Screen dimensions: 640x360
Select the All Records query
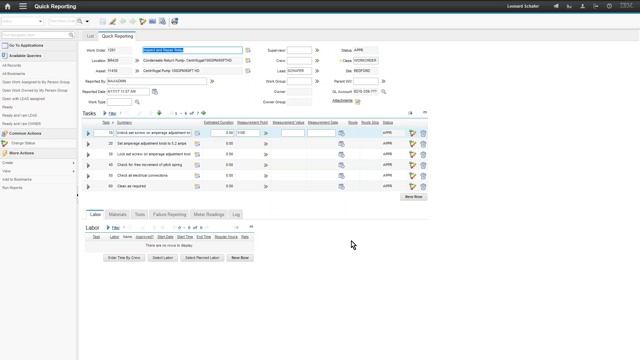[11, 65]
